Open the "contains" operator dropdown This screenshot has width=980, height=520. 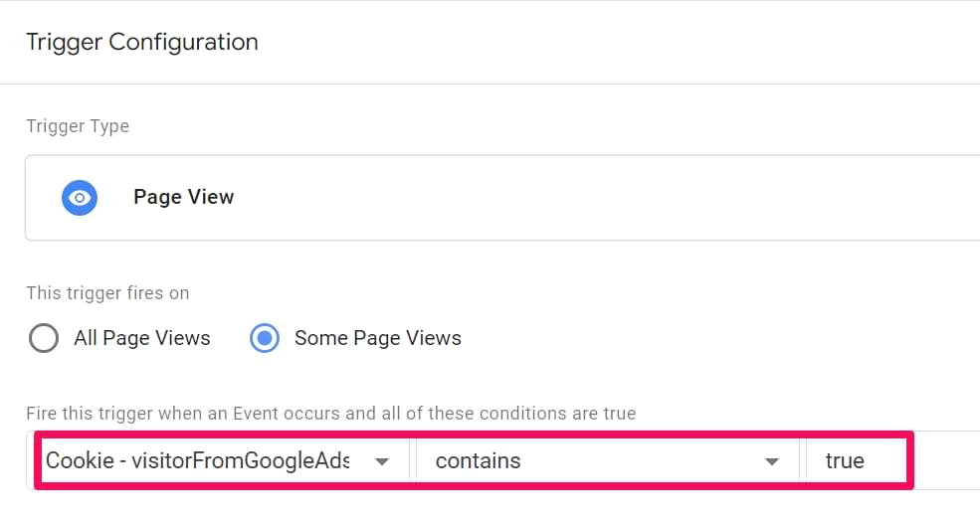(x=605, y=461)
